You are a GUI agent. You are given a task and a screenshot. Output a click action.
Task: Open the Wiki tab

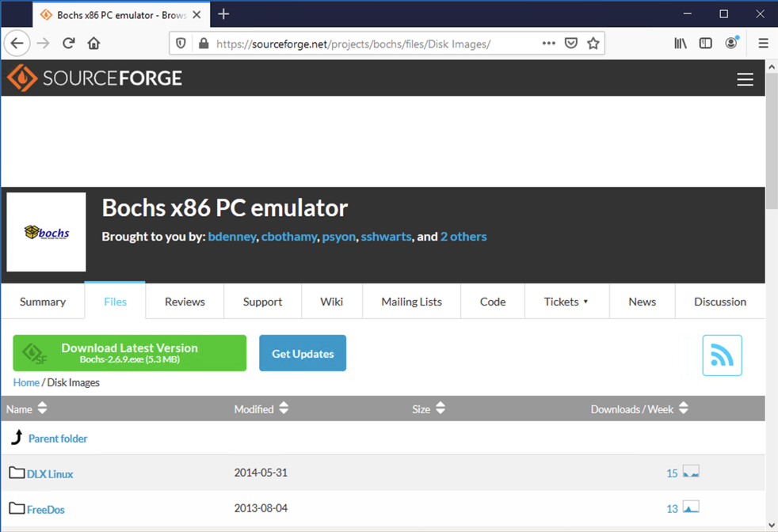(x=331, y=302)
